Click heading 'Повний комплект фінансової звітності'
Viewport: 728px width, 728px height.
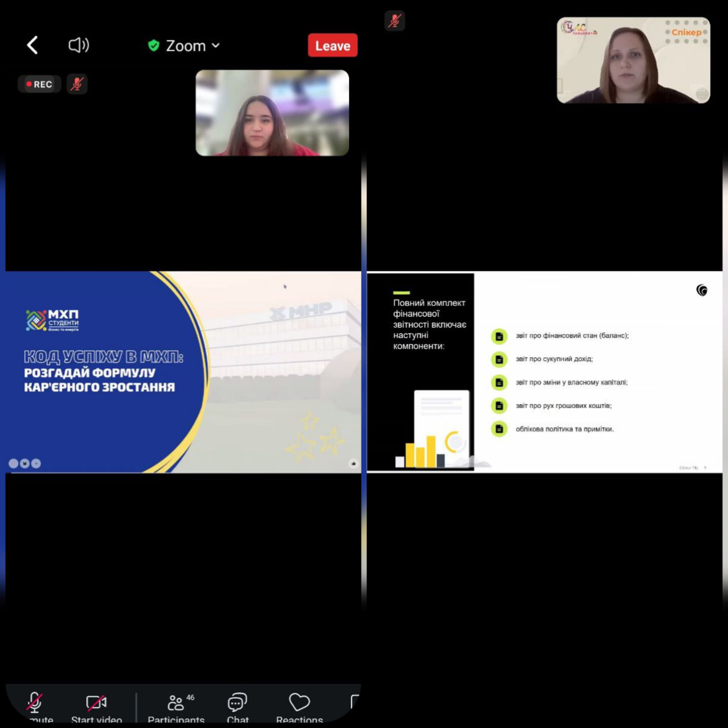430,324
